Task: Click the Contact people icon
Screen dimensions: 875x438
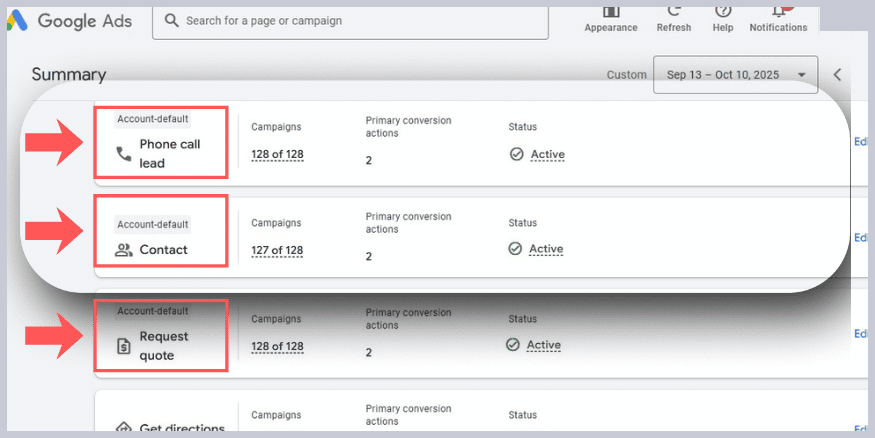Action: pos(124,250)
